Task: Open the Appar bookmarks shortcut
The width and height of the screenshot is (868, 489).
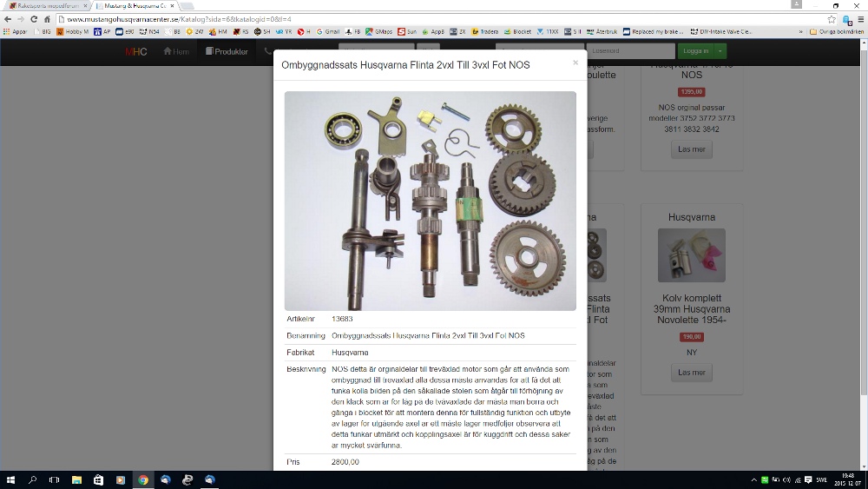Action: click(16, 31)
